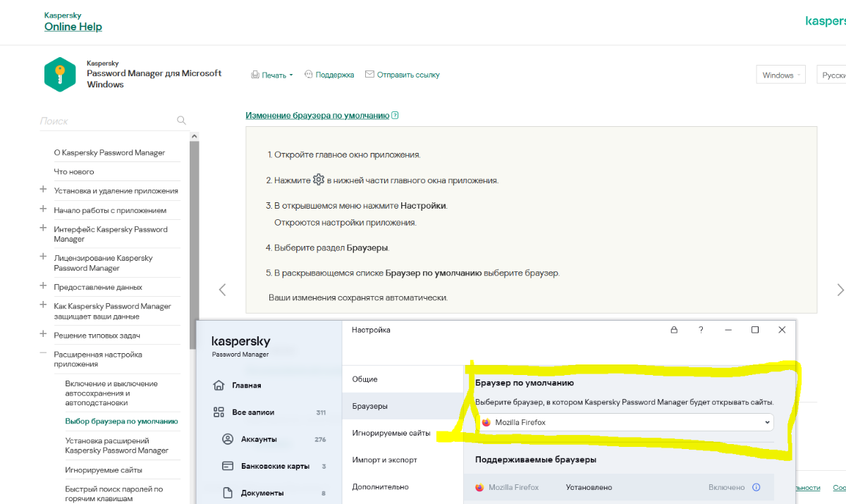Click the Firefox icon in supported browsers row
Image resolution: width=846 pixels, height=504 pixels.
(x=479, y=487)
